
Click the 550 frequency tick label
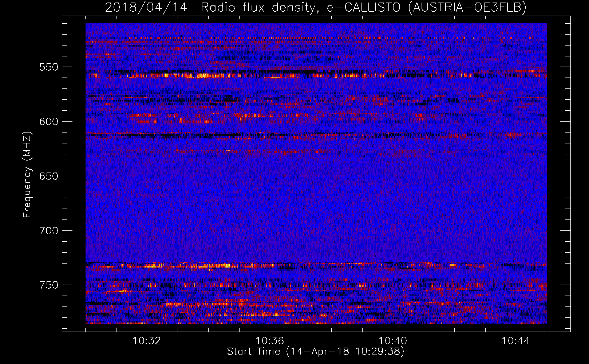[49, 67]
